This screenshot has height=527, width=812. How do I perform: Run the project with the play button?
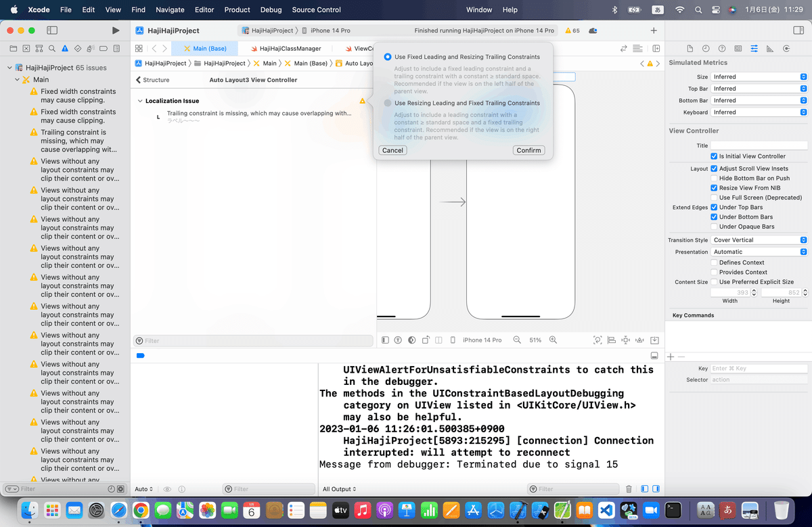(116, 30)
